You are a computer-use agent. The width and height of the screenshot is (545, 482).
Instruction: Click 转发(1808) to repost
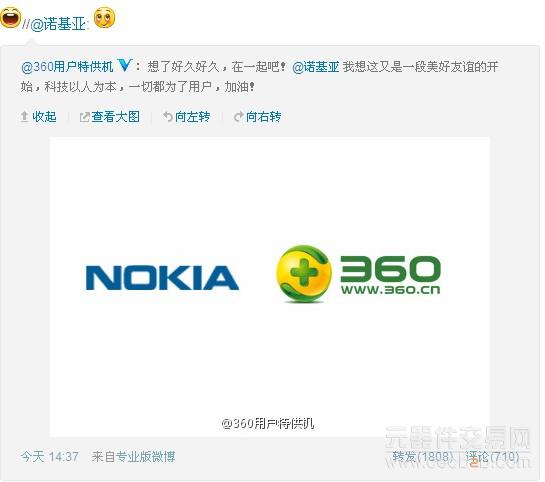tap(423, 456)
